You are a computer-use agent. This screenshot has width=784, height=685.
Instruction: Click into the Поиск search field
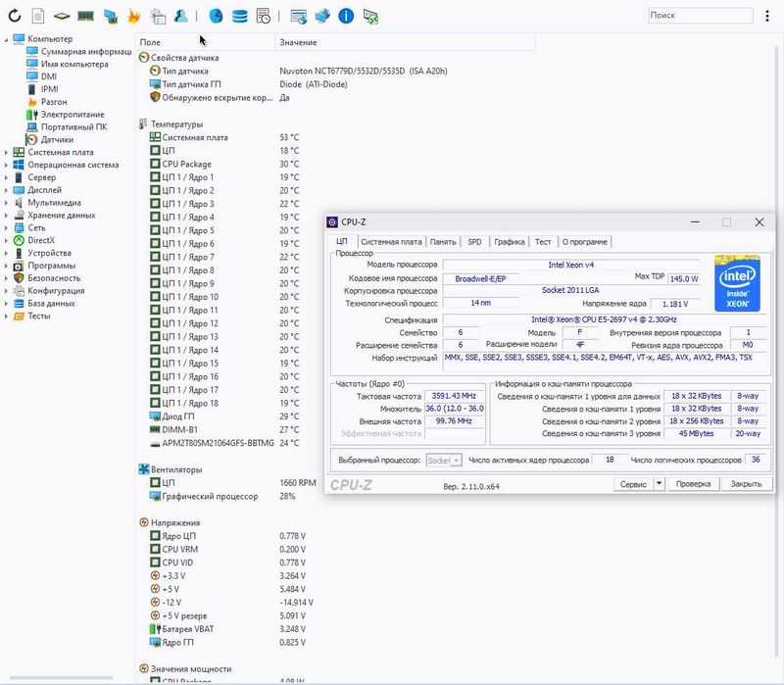[x=700, y=16]
